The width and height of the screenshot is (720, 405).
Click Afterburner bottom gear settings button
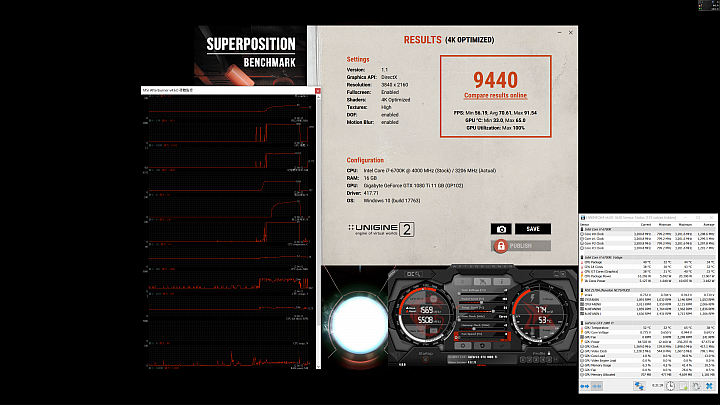point(462,346)
